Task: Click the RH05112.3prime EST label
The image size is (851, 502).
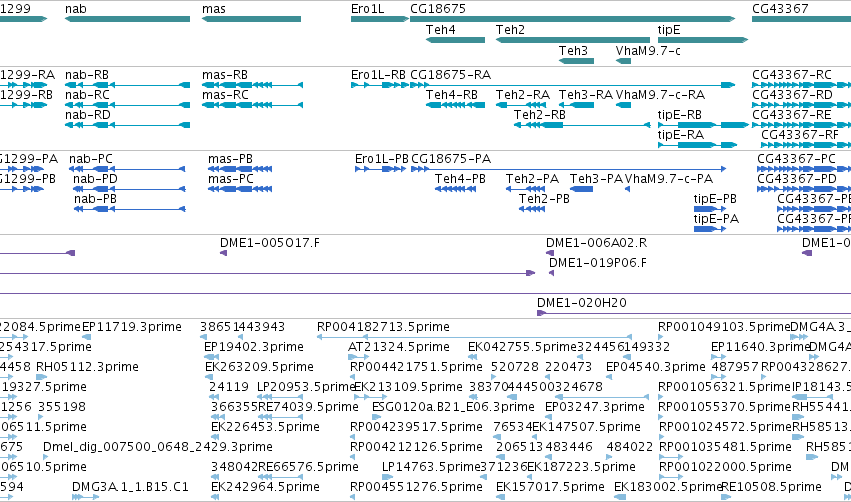Action: pos(87,367)
